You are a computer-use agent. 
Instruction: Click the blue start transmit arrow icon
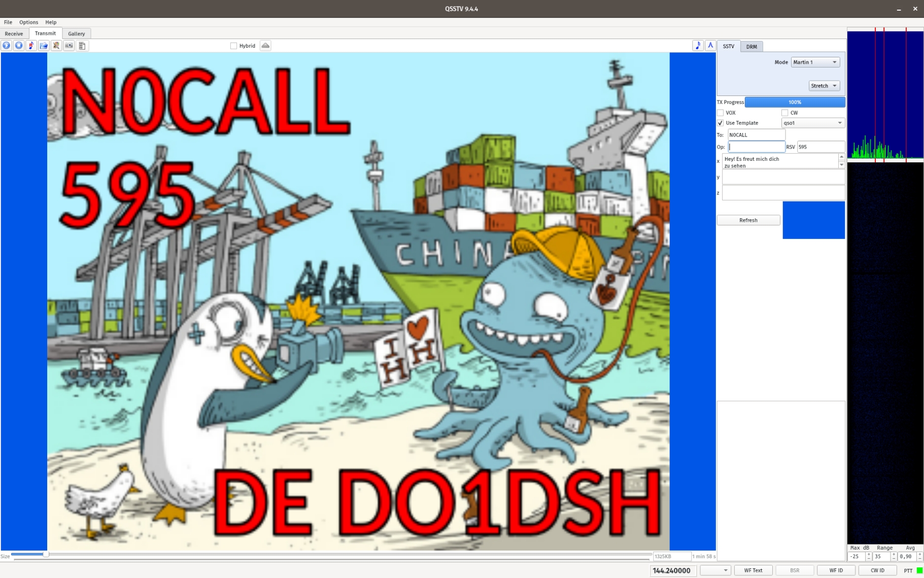(6, 46)
